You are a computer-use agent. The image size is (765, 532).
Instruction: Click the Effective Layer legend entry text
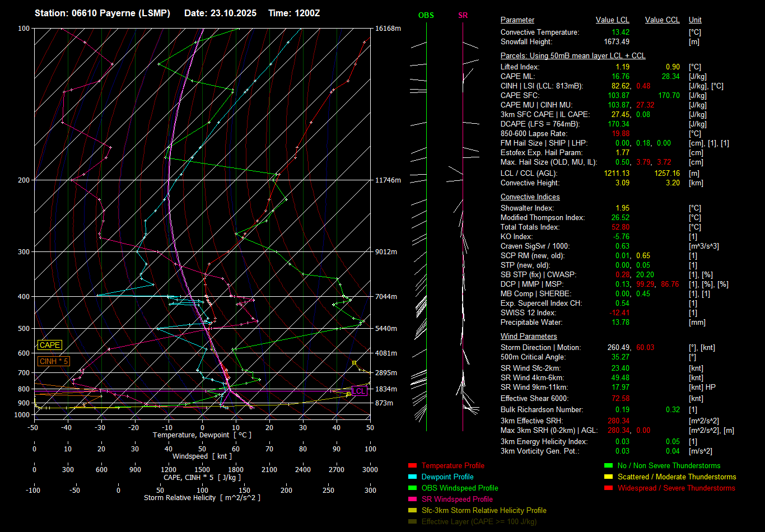point(479,522)
